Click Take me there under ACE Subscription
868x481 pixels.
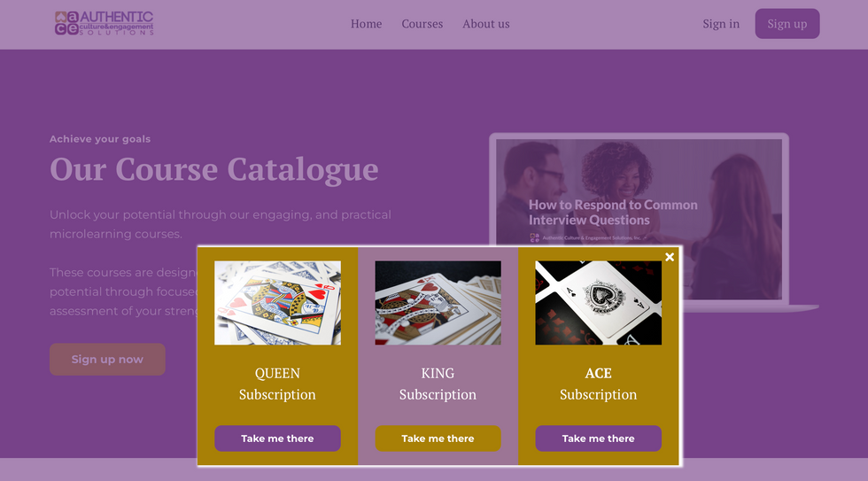pos(598,438)
